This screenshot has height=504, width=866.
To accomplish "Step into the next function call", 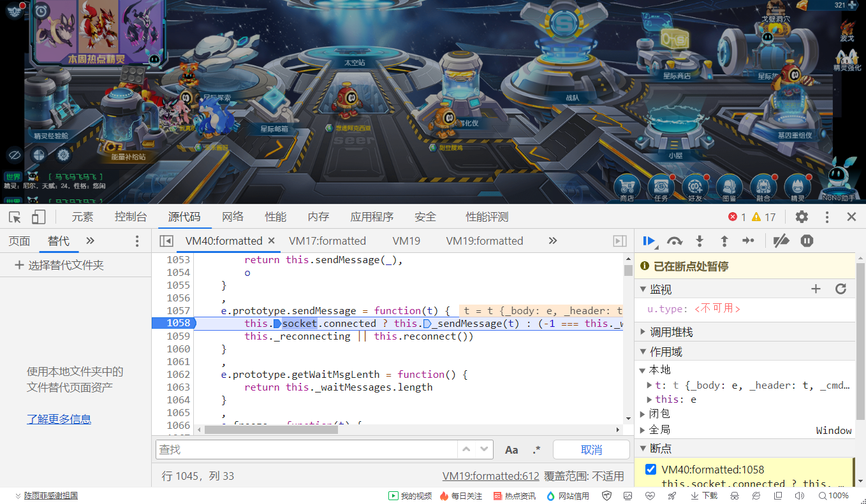I will [700, 241].
